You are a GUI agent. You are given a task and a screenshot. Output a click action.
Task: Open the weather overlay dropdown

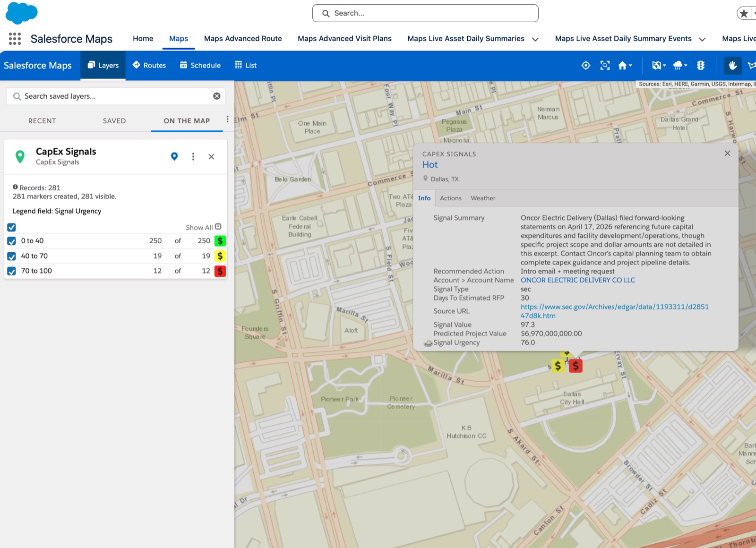(680, 66)
